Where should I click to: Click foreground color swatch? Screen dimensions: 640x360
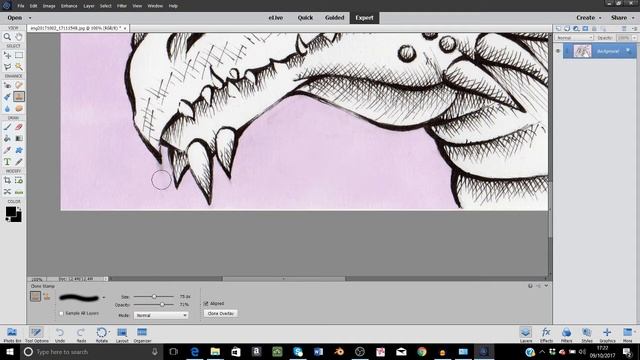click(x=11, y=211)
